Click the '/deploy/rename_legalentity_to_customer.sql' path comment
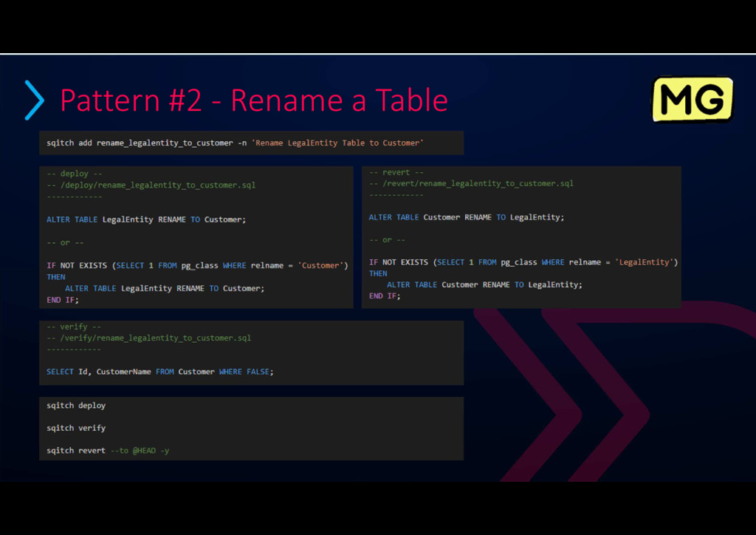This screenshot has height=535, width=756. (x=151, y=185)
